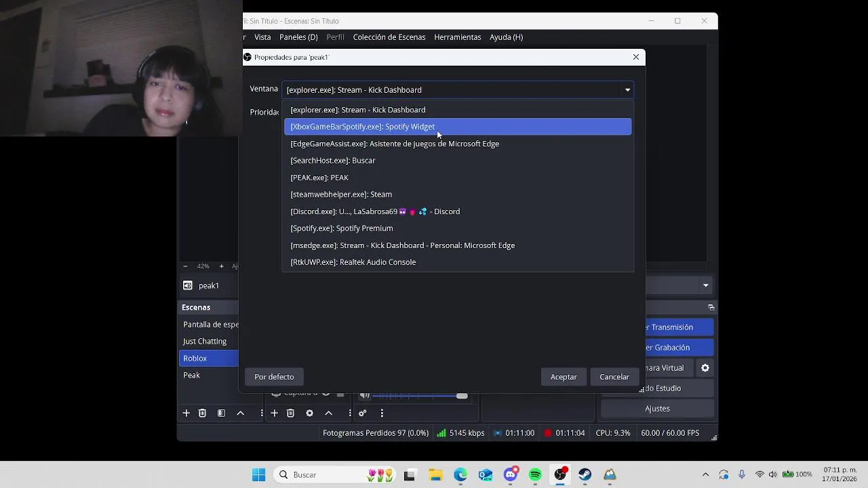The height and width of the screenshot is (488, 868).
Task: Zoom out preview with minus icon
Action: [185, 266]
